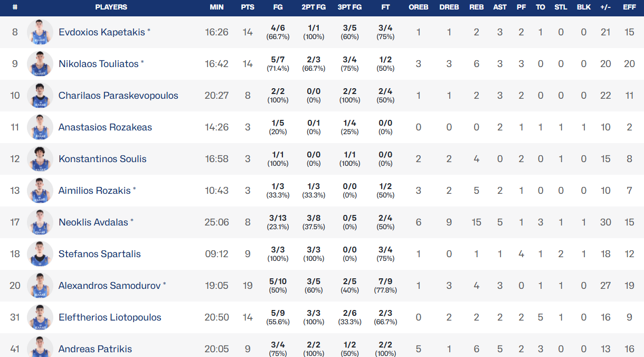Viewport: 644px width, 357px height.
Task: Select Konstantinos Soulis player photo
Action: click(x=40, y=159)
